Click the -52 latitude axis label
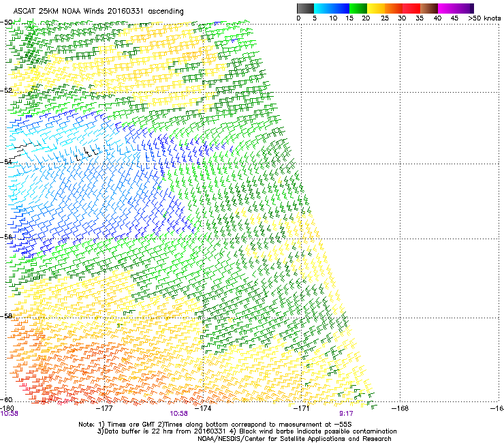This screenshot has height=443, width=504. point(6,91)
